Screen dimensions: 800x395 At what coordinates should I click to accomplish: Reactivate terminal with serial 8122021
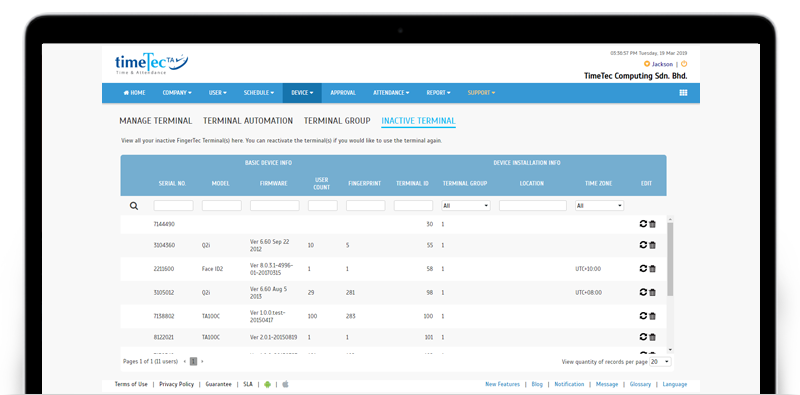[643, 337]
